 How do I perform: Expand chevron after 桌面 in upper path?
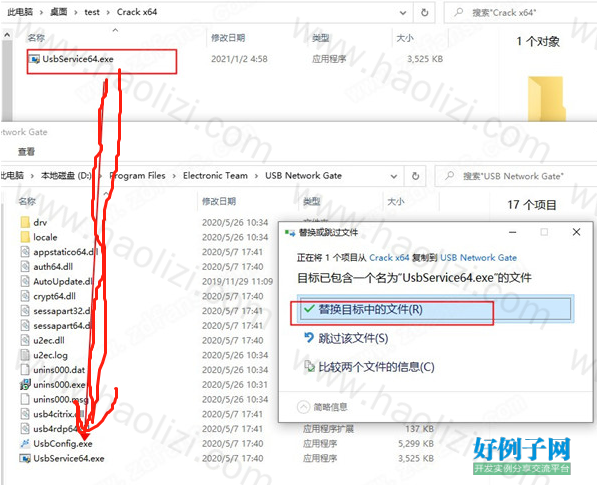click(x=76, y=12)
